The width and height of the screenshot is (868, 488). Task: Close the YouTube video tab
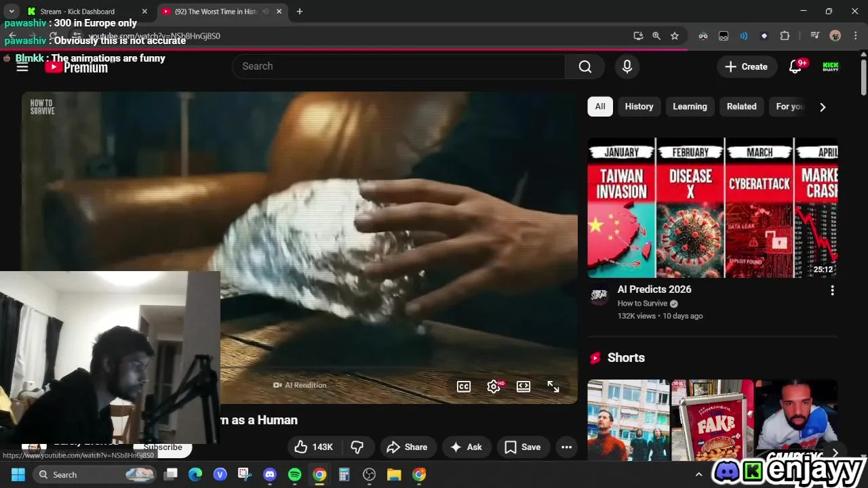click(279, 12)
